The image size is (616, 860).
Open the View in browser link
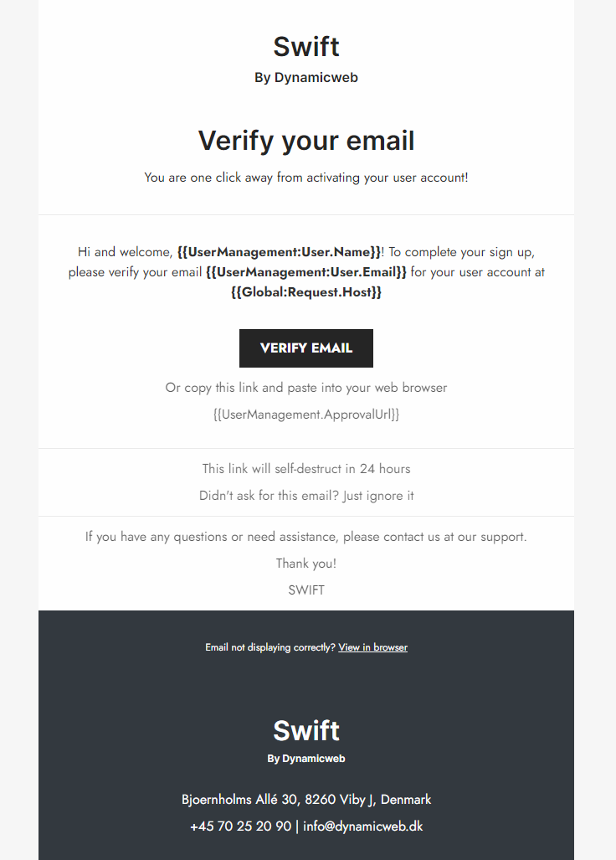[x=372, y=647]
